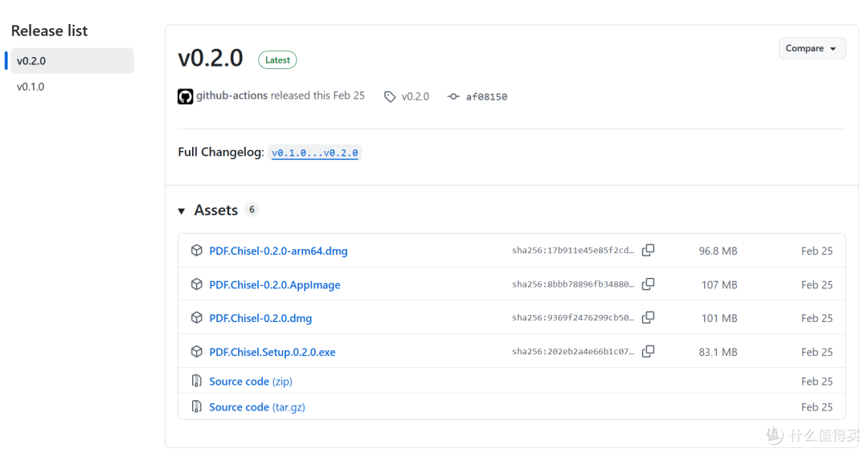This screenshot has width=868, height=453.
Task: Click the v0.2.0 release title
Action: click(211, 58)
